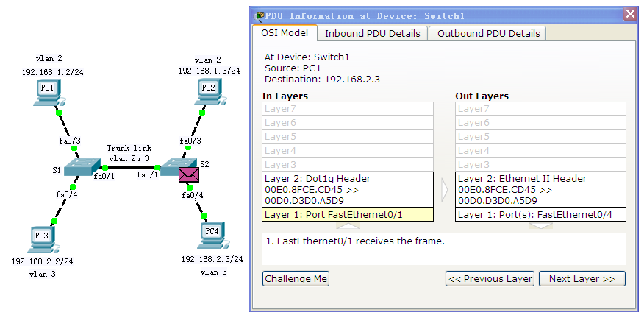Click the 192.168.1.3/24 address label
This screenshot has width=644, height=318.
point(209,71)
